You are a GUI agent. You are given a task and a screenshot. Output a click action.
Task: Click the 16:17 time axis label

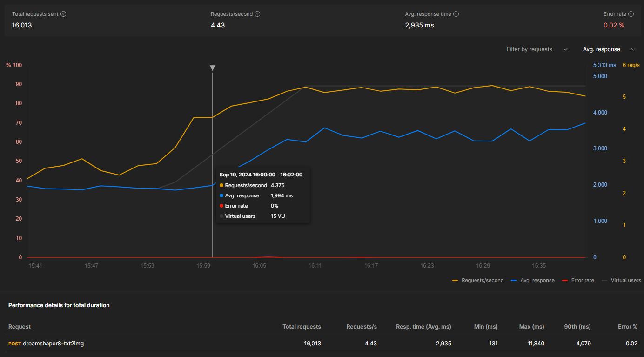click(371, 266)
